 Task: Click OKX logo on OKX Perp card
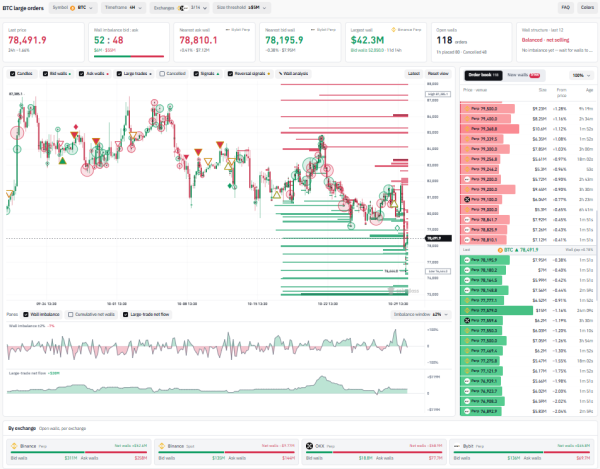309,446
